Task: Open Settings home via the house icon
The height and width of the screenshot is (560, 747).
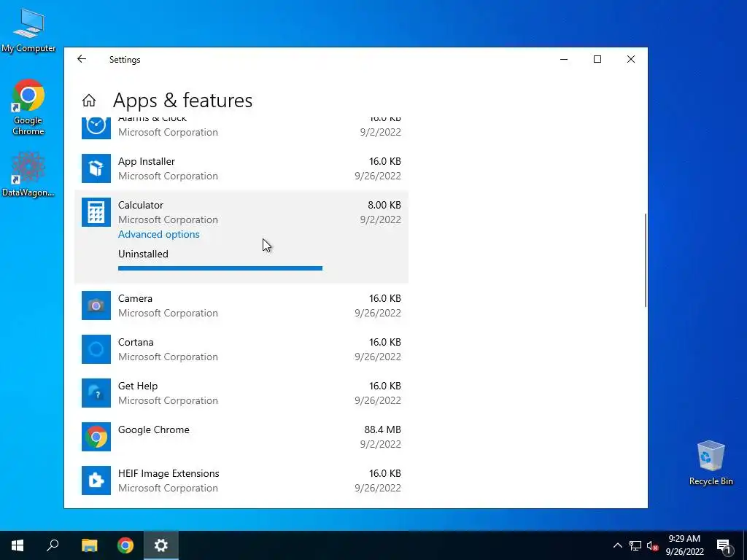Action: click(88, 101)
